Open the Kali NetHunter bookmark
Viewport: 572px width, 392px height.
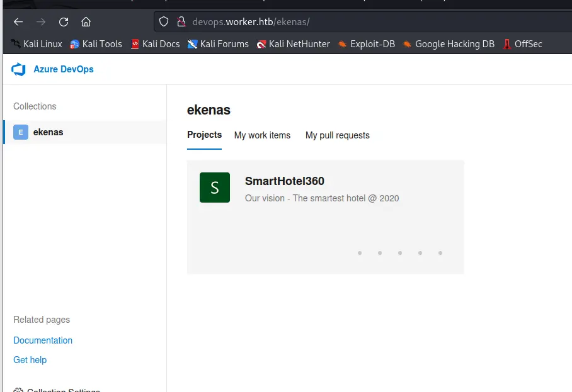click(x=294, y=44)
